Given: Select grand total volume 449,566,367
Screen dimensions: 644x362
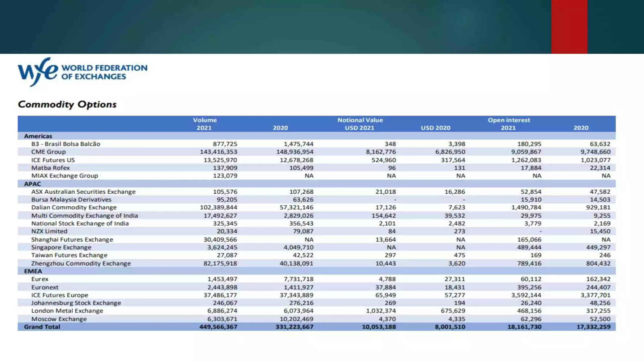Looking at the screenshot, I should pos(218,327).
